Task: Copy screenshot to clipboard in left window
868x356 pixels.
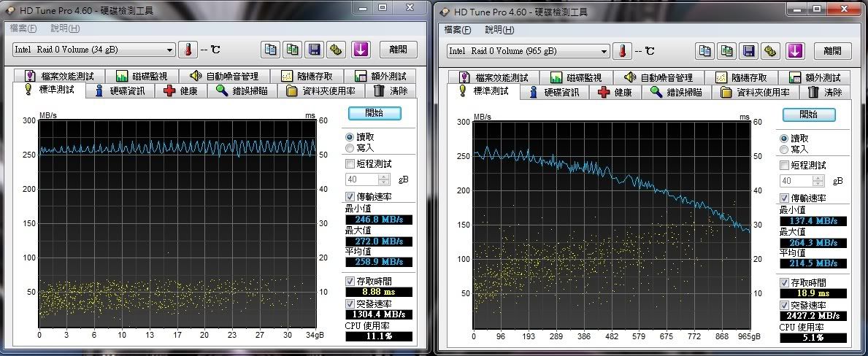Action: coord(292,50)
